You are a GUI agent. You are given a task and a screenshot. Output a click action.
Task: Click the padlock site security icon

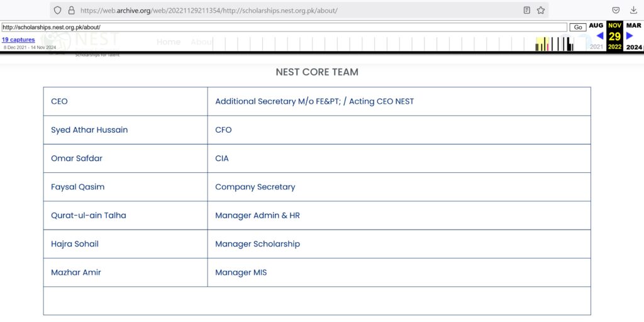(72, 10)
